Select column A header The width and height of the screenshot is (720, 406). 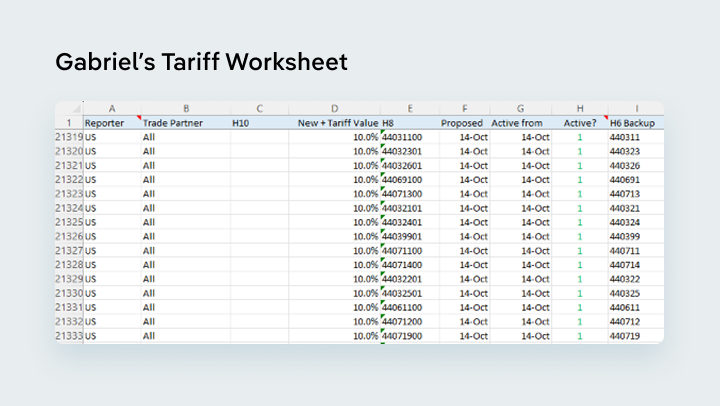click(x=111, y=108)
